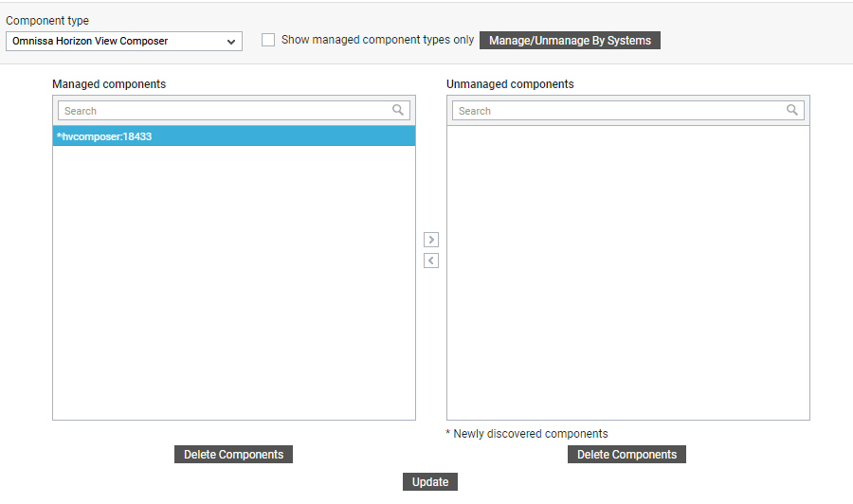Click the Managed components search magnifier icon
Viewport: 853px width, 504px height.
tap(398, 111)
